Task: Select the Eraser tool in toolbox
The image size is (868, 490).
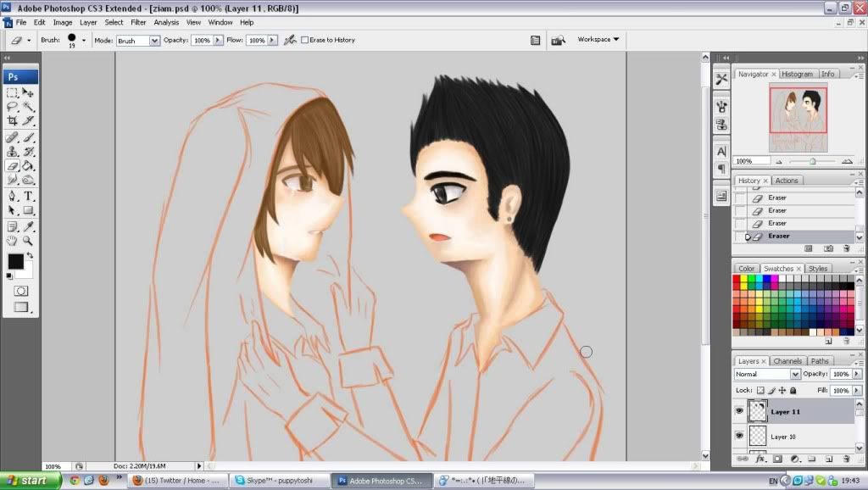Action: 12,165
